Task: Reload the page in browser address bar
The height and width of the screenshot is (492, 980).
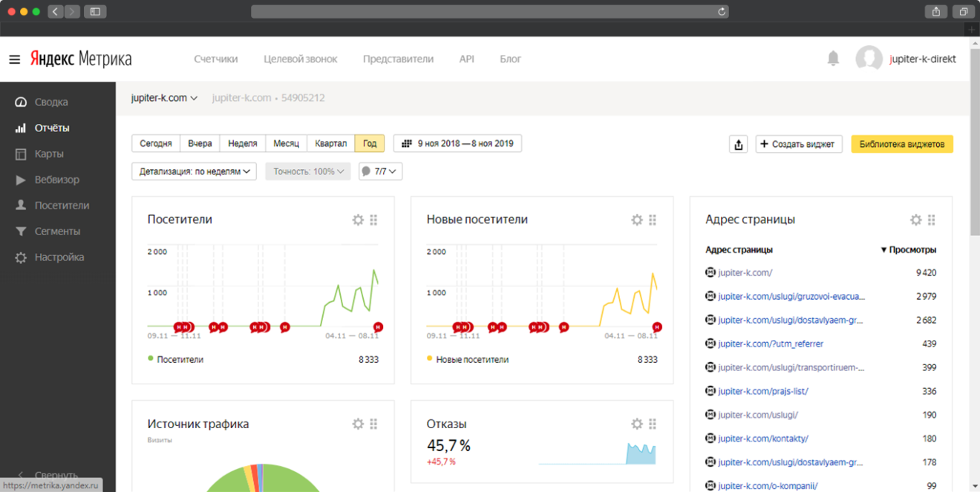Action: click(721, 12)
